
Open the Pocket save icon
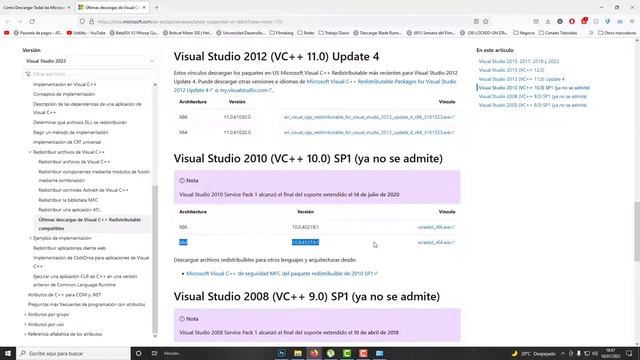(x=536, y=21)
